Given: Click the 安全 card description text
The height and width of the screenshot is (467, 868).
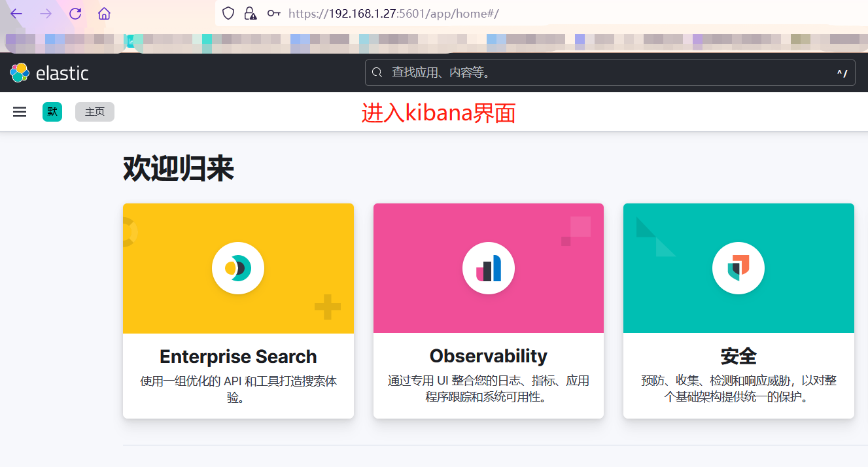Looking at the screenshot, I should 738,389.
